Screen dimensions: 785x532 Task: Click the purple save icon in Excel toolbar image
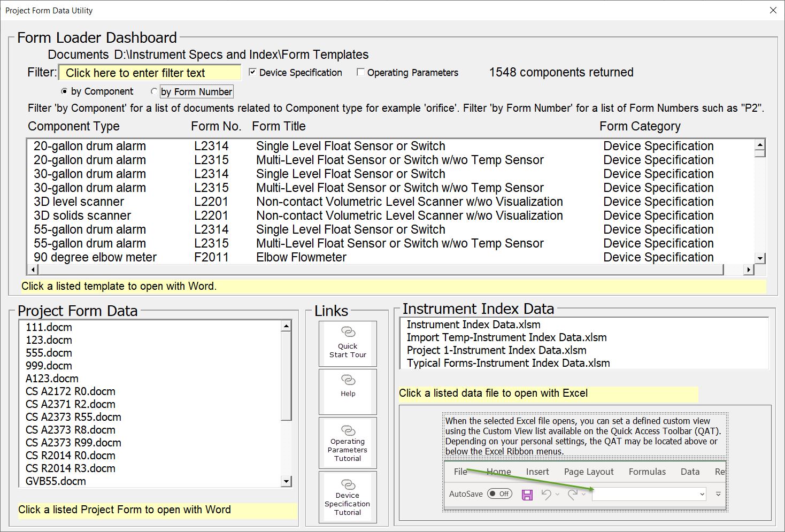click(527, 495)
